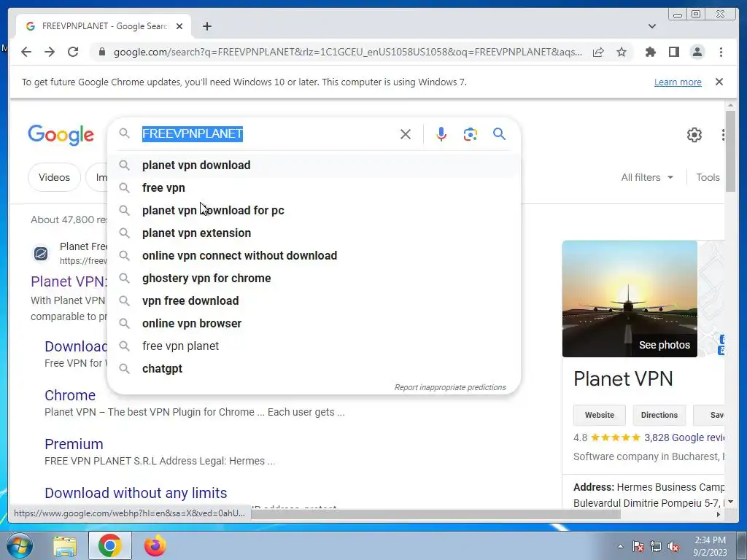This screenshot has width=747, height=560.
Task: Open Action Center flag icon
Action: 638,546
